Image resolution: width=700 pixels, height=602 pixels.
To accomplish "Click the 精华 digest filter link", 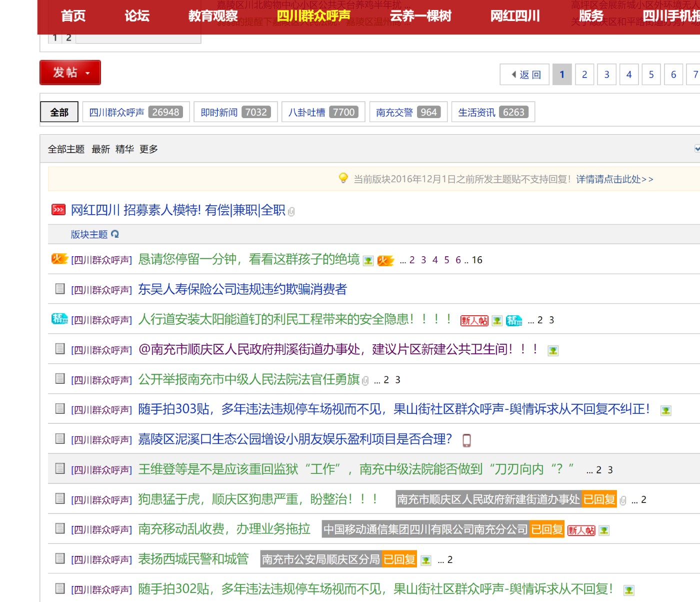I will tap(124, 149).
